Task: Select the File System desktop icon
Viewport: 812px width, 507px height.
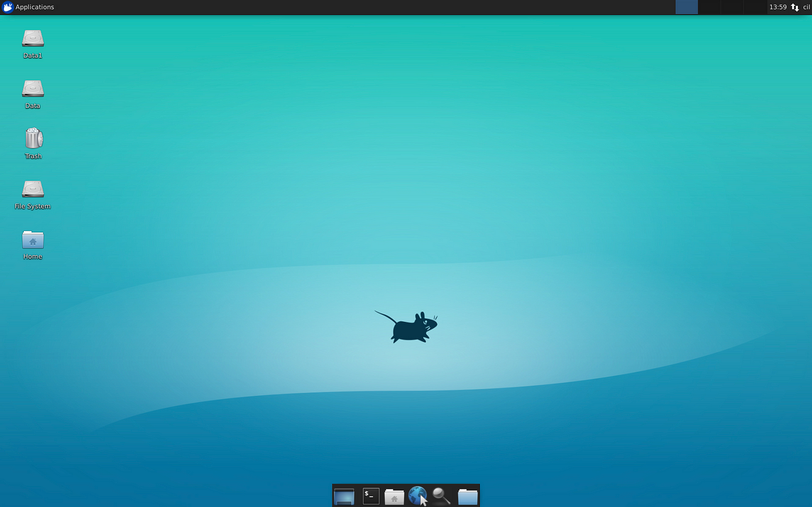Action: point(32,189)
